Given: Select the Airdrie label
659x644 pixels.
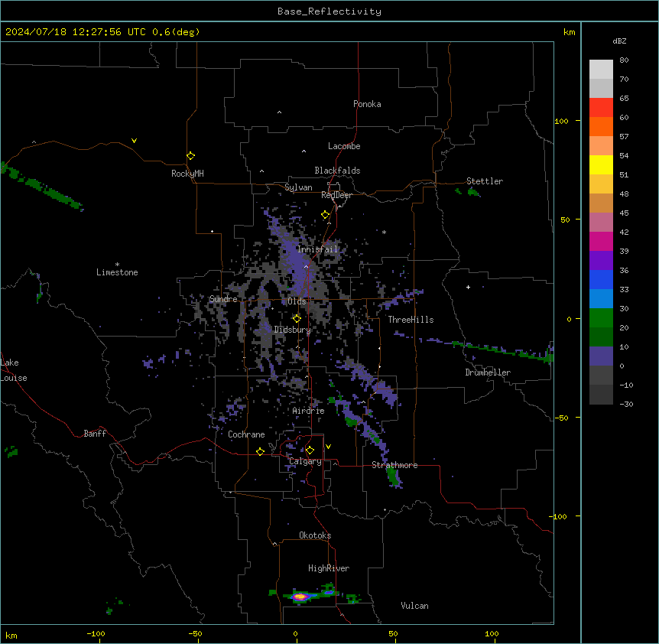Looking at the screenshot, I should (x=308, y=411).
